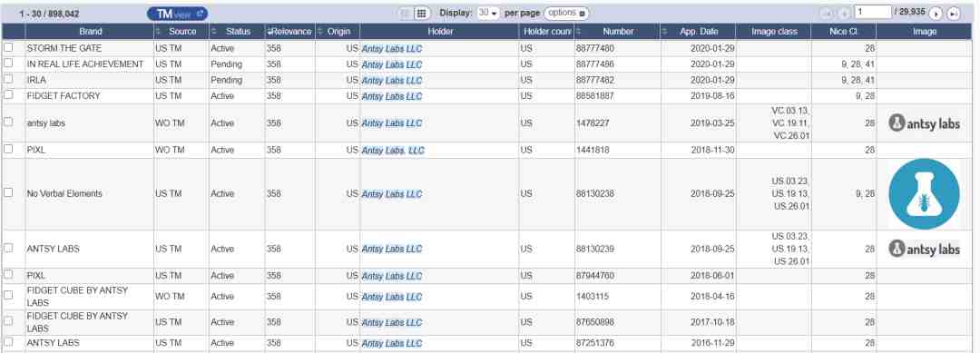Sort table by Status header
Image resolution: width=980 pixels, height=353 pixels.
[237, 31]
